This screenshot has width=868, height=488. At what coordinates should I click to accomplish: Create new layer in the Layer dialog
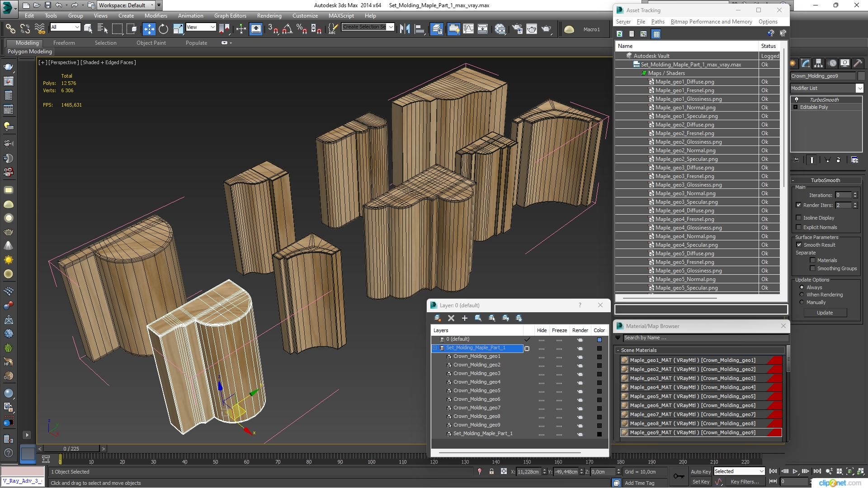(437, 318)
